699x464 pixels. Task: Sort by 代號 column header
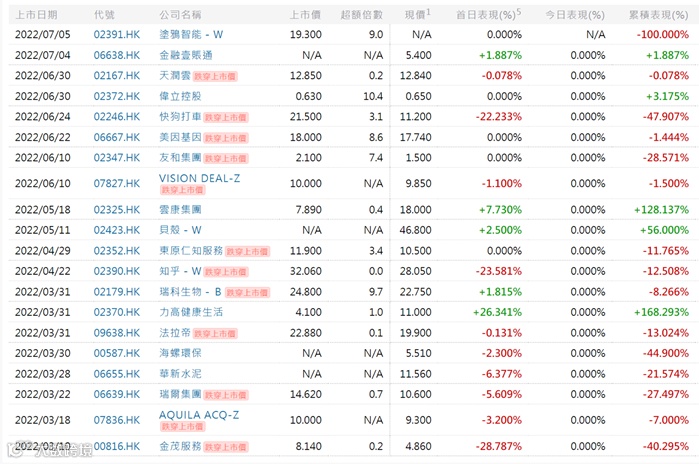click(x=104, y=15)
